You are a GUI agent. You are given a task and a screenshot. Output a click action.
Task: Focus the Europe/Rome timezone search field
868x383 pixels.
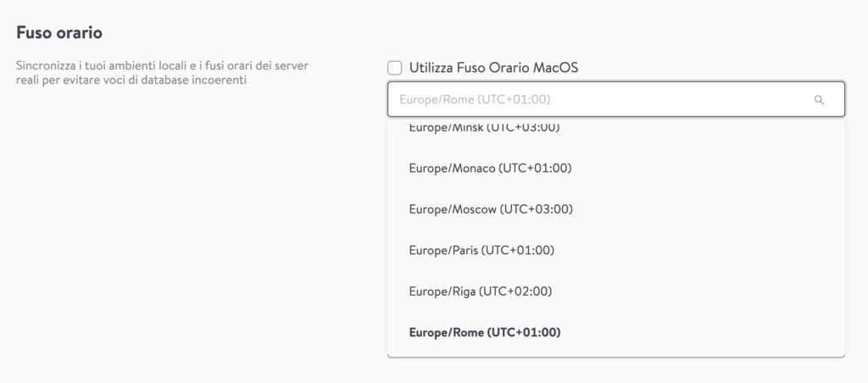pos(616,100)
